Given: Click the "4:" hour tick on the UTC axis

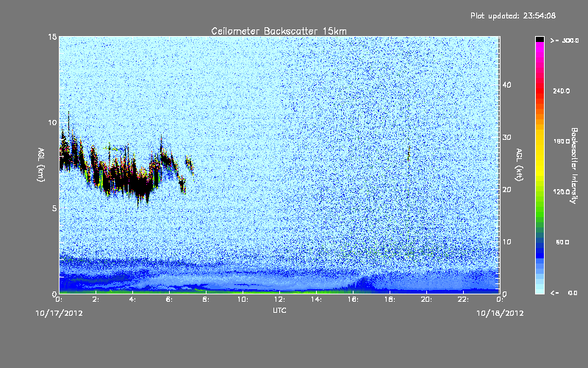Looking at the screenshot, I should coord(133,300).
